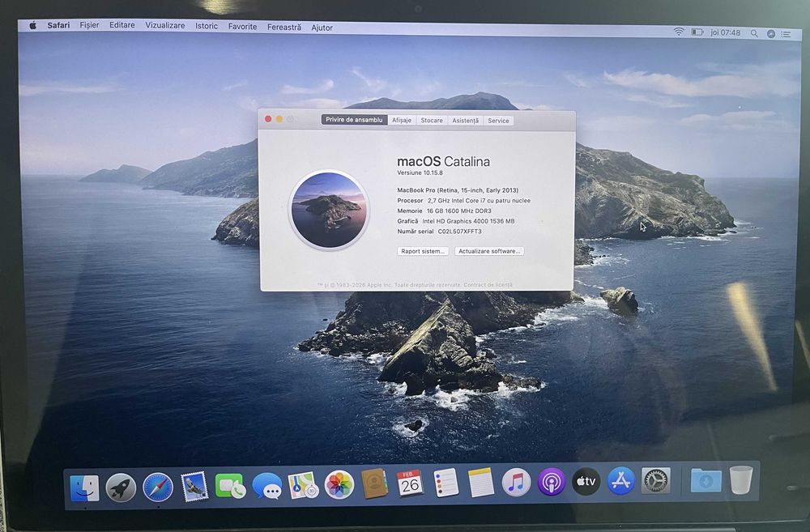
Task: Click the macOS Catalina round logo image
Action: [329, 211]
